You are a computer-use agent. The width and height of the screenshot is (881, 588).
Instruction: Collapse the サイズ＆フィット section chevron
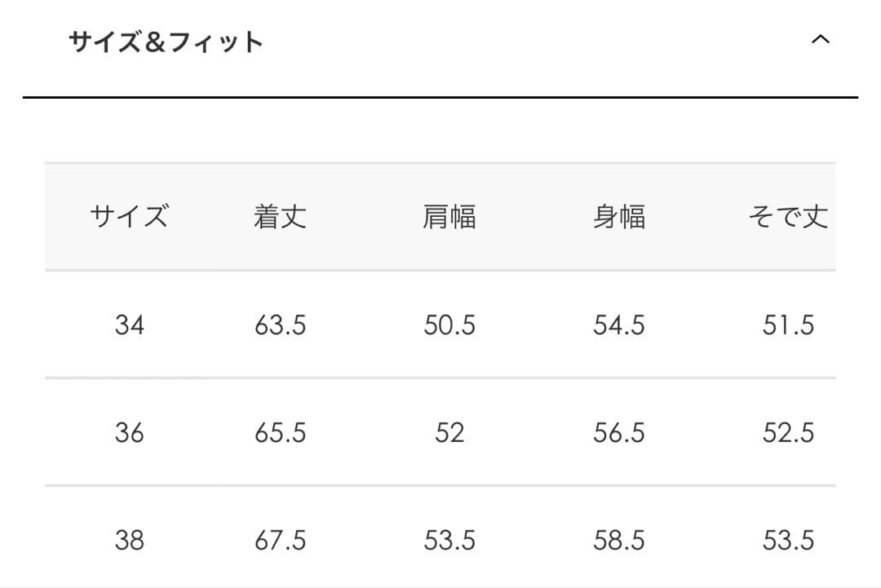coord(822,38)
